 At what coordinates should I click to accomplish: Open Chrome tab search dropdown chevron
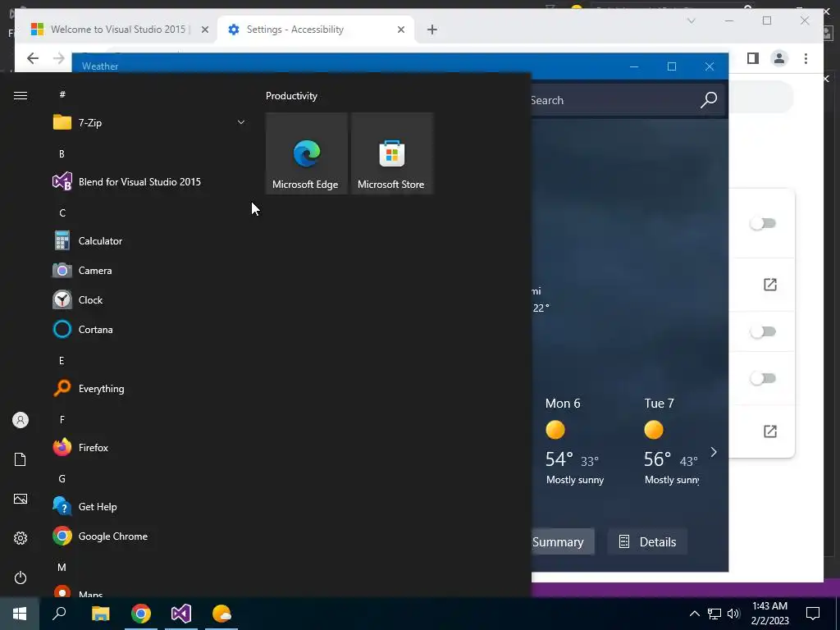point(691,21)
